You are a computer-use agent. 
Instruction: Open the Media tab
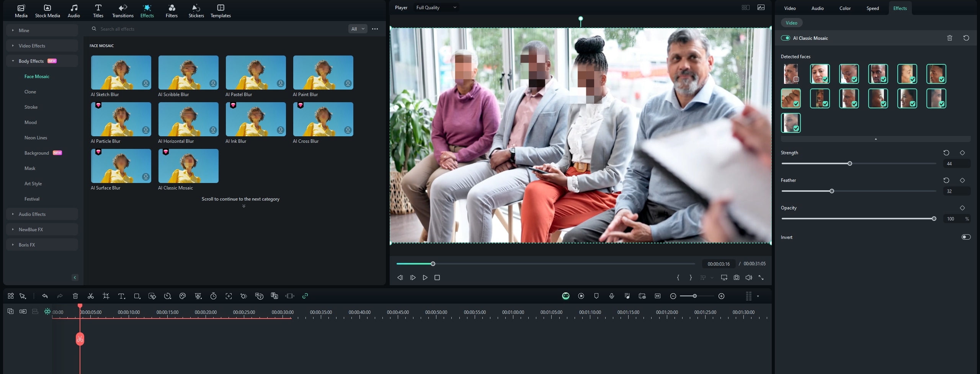point(21,11)
